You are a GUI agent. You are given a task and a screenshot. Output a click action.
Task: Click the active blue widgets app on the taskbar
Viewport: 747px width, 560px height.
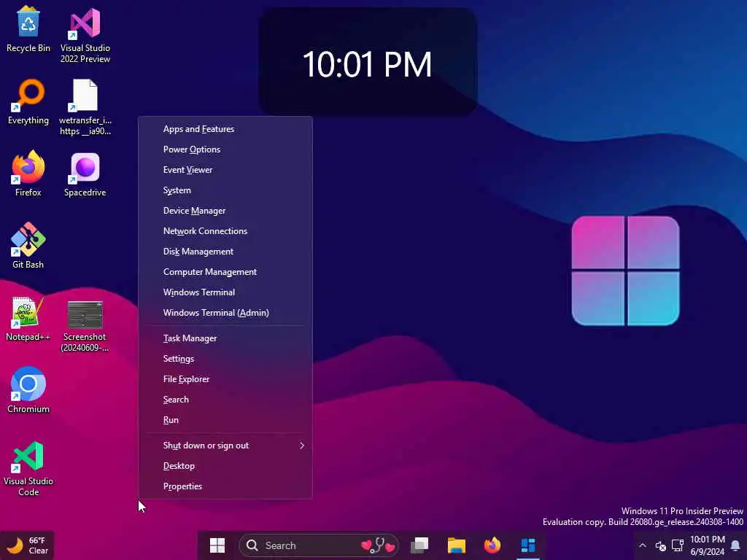tap(528, 545)
